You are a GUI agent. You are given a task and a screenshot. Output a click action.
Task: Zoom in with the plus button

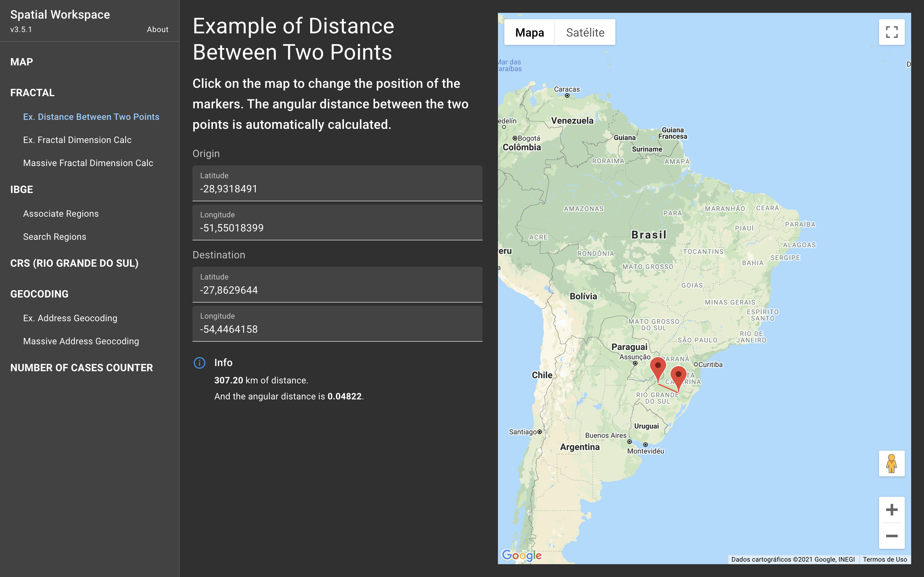[x=891, y=510]
